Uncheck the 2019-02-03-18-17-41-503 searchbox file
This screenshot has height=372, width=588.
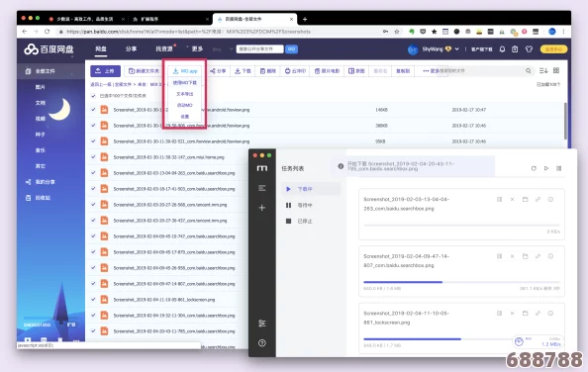point(93,189)
